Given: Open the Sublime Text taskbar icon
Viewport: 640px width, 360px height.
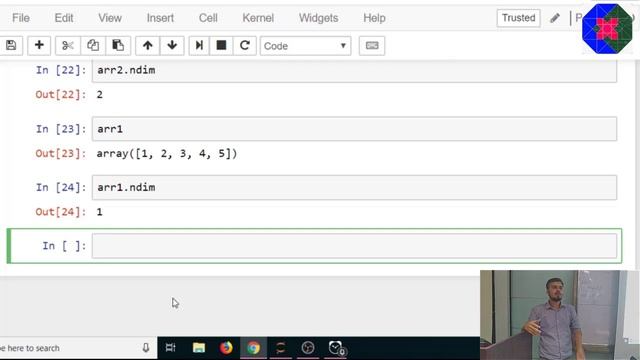Looking at the screenshot, I should [x=280, y=348].
